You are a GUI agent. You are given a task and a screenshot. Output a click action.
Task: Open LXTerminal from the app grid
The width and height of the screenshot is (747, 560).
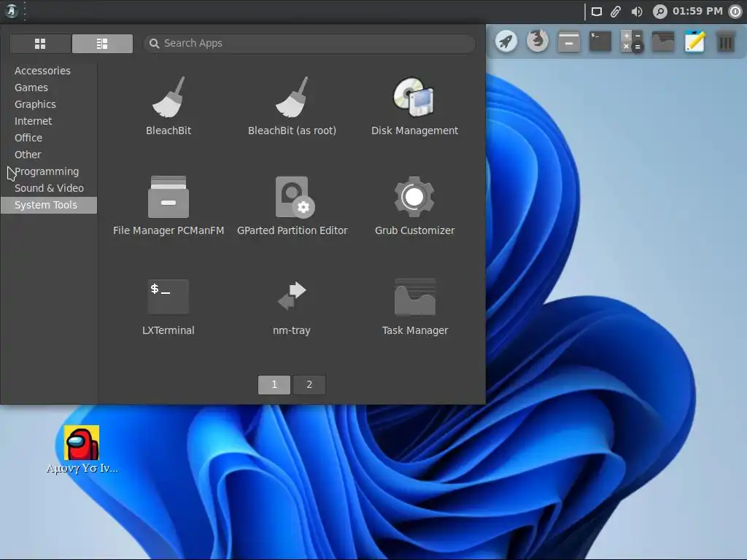[169, 307]
